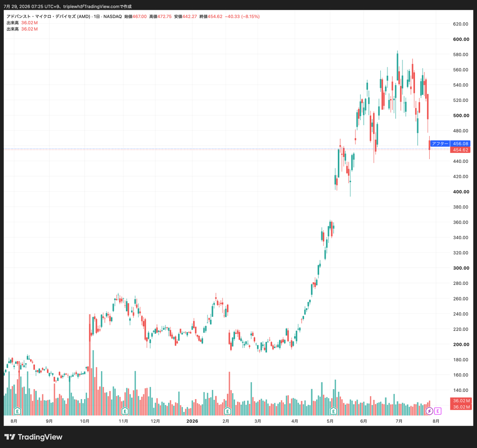Click the 400.00 price axis label
Image resolution: width=477 pixels, height=448 pixels.
461,192
